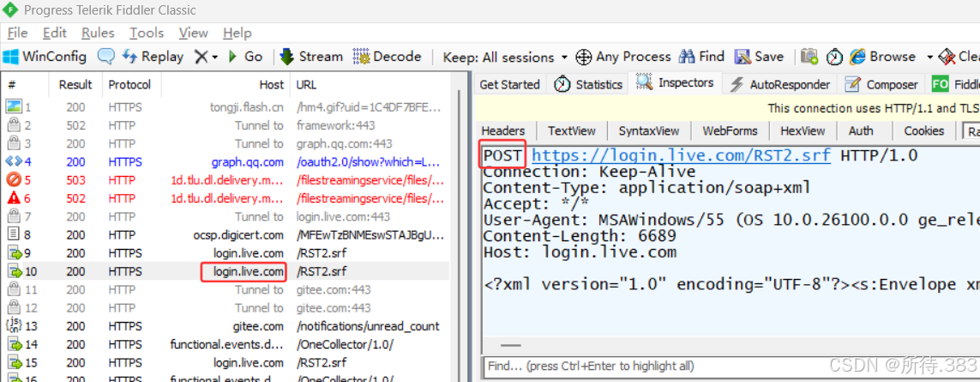Open the Edit menu

(54, 33)
